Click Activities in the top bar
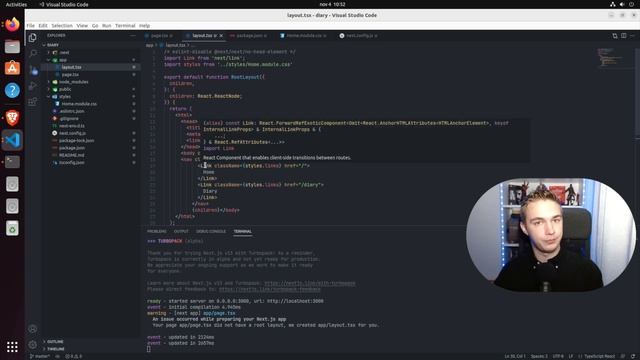This screenshot has width=640, height=360. [16, 4]
